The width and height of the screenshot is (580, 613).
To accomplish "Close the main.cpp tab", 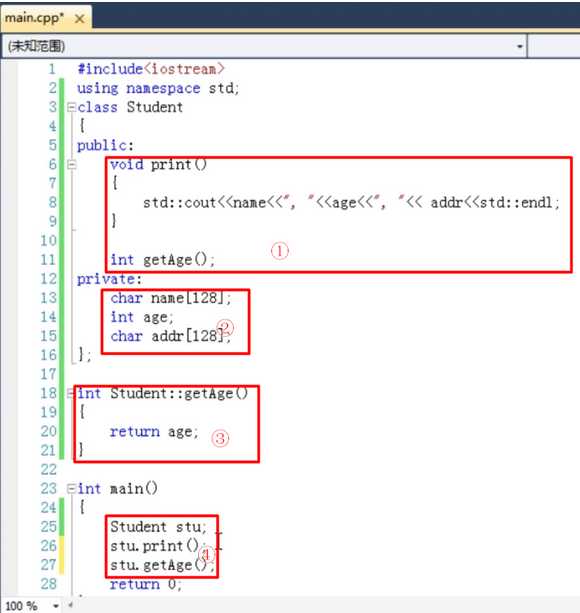I will click(x=80, y=18).
